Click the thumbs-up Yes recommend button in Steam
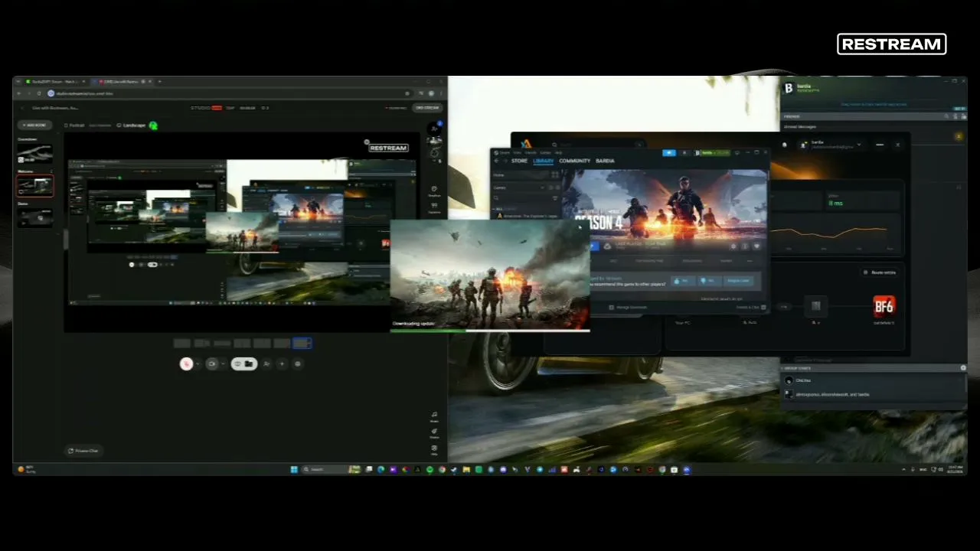 (x=681, y=281)
